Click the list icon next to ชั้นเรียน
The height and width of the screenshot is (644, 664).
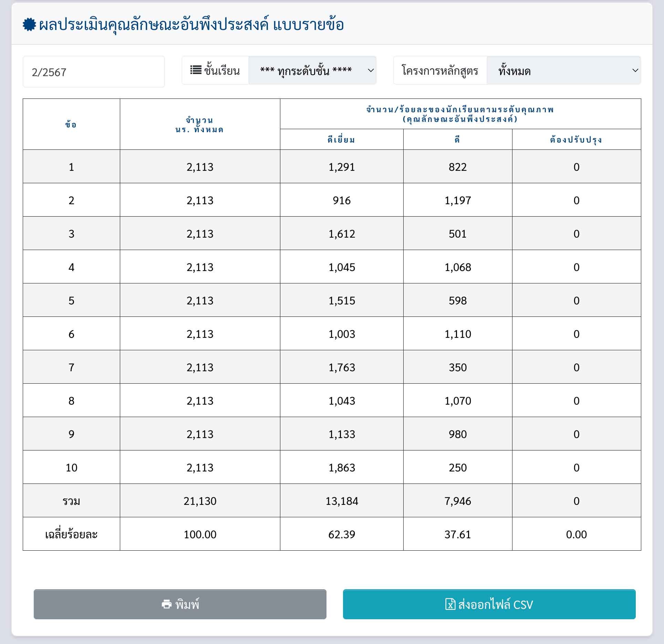(x=196, y=70)
